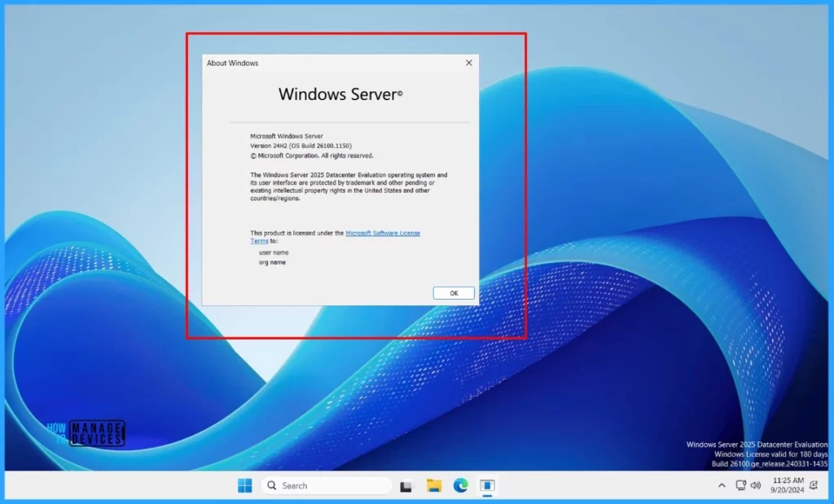Screen dimensions: 834x504
Task: Click the "Windows Server" logo heading
Action: click(340, 94)
